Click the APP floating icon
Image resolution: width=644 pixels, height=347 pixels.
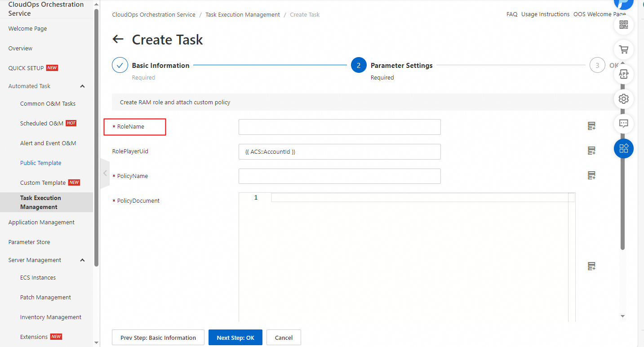pos(623,74)
